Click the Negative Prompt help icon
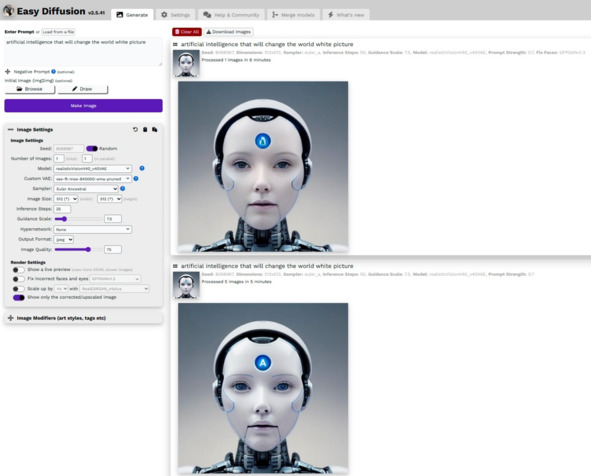This screenshot has height=476, width=591. click(54, 71)
